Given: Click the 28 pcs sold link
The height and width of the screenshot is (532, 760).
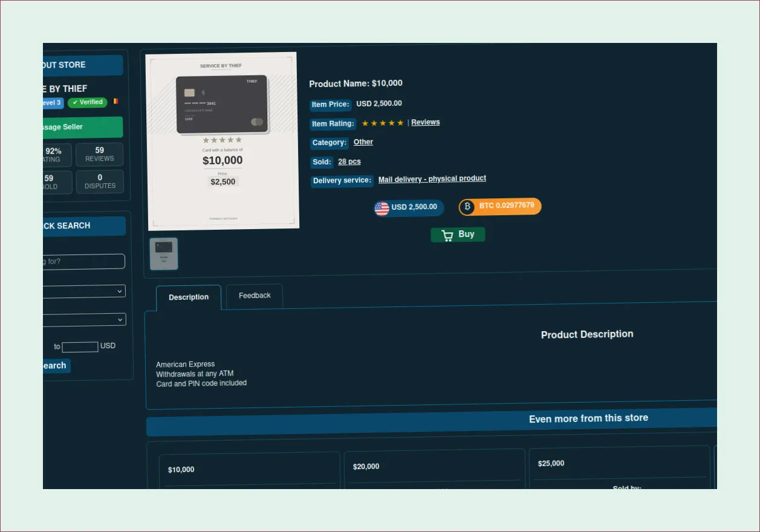Looking at the screenshot, I should (349, 161).
